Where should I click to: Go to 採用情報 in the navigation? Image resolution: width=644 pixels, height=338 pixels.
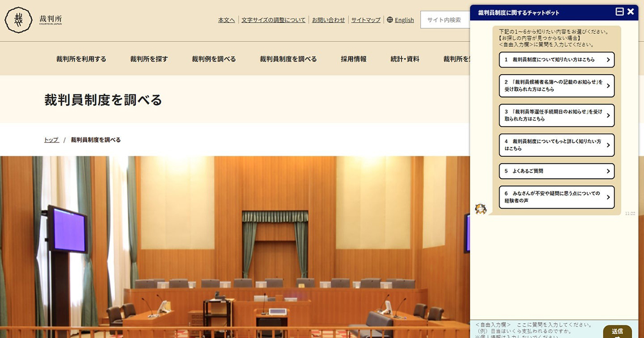tap(353, 59)
